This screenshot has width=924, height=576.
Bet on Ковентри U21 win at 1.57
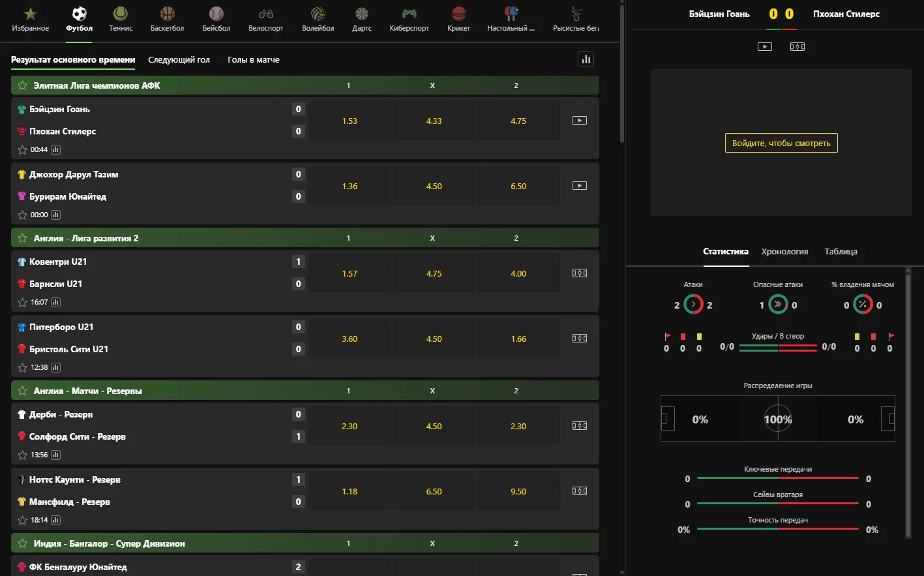click(350, 273)
